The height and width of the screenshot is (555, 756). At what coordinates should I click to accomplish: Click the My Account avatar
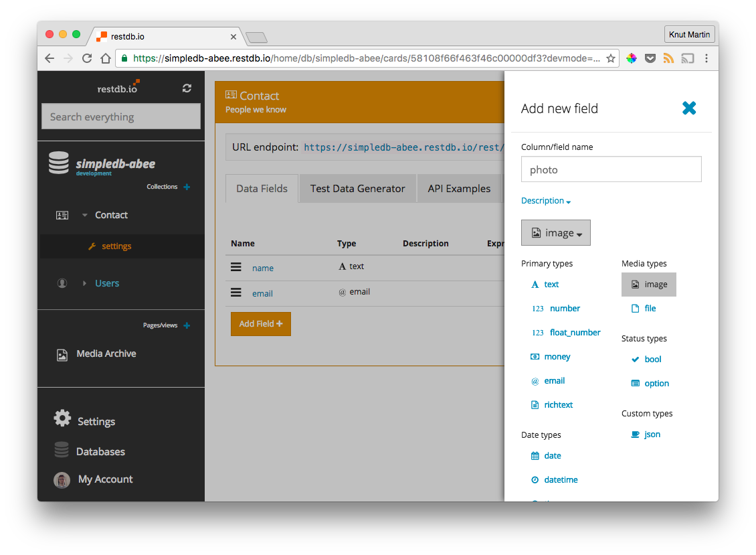coord(62,480)
